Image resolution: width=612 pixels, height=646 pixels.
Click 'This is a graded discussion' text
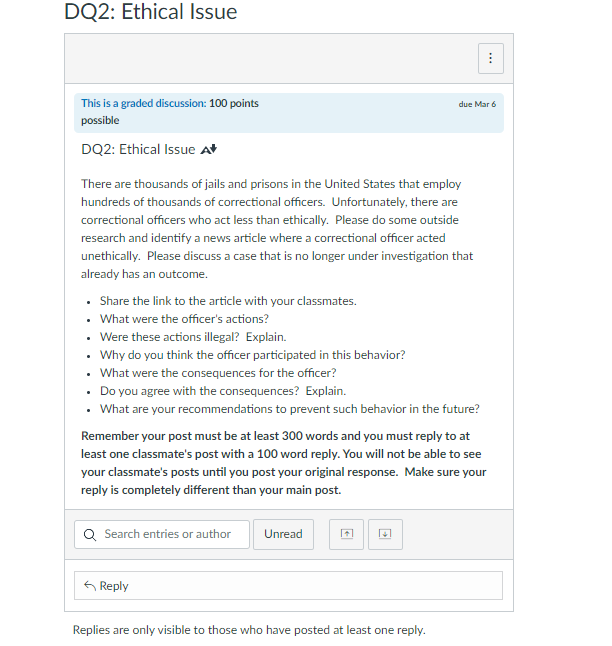coord(143,103)
